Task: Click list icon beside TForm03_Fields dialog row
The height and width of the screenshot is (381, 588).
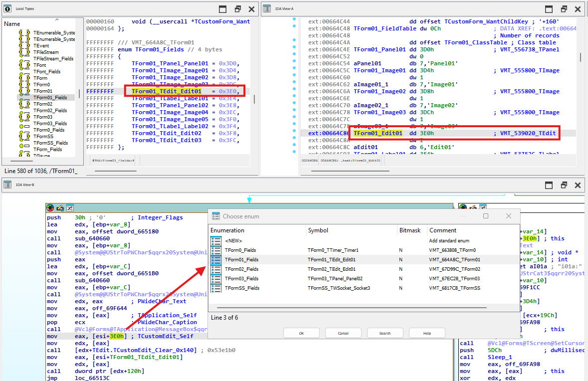Action: click(216, 279)
